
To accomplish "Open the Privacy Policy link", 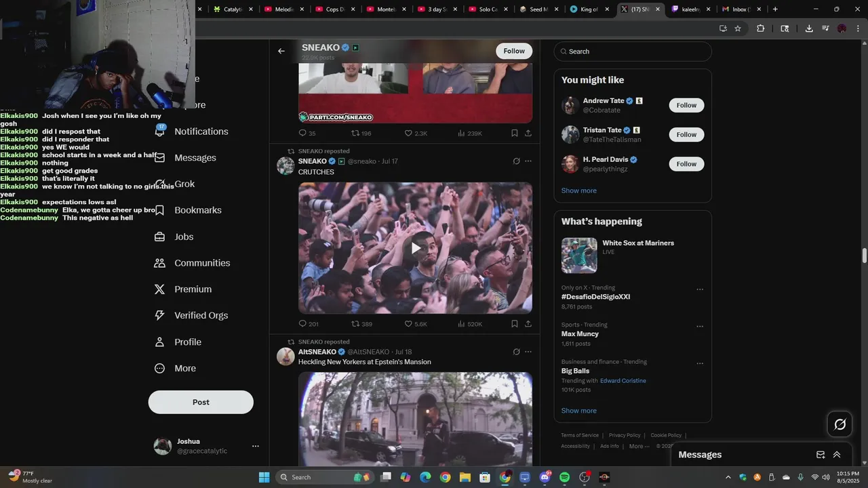I will coord(625,435).
